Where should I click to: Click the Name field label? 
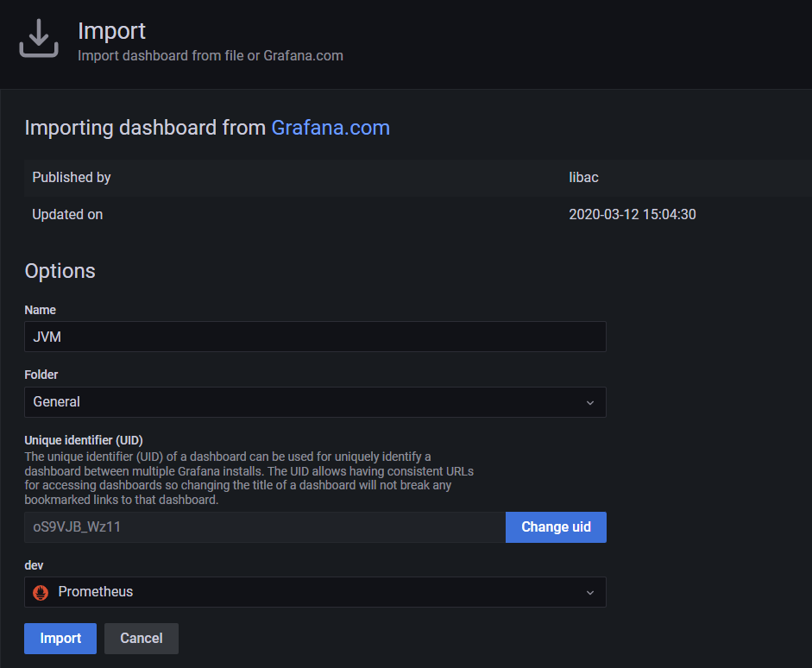pos(40,310)
